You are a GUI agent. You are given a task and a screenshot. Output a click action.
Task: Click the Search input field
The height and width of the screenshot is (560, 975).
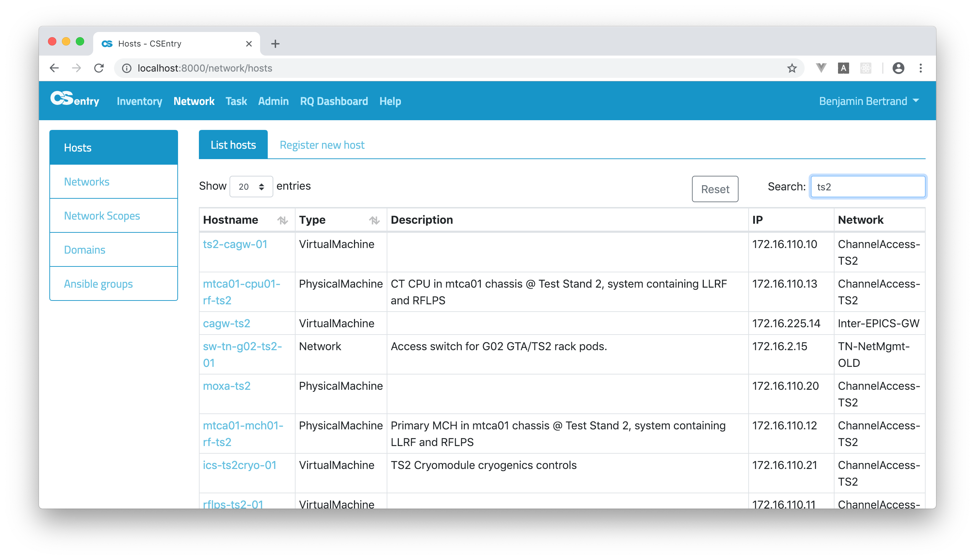(867, 187)
